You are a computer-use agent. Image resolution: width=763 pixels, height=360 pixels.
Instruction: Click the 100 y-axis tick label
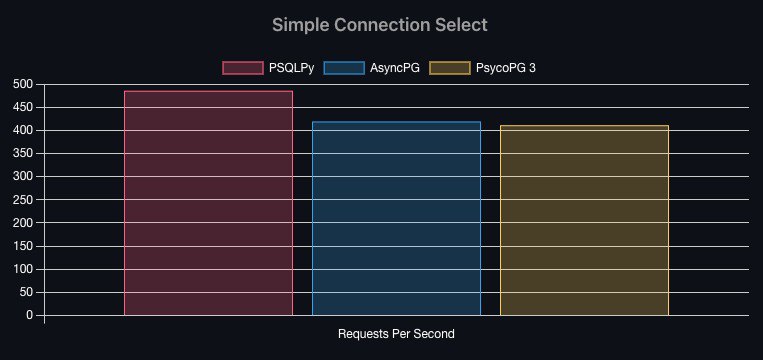point(22,269)
